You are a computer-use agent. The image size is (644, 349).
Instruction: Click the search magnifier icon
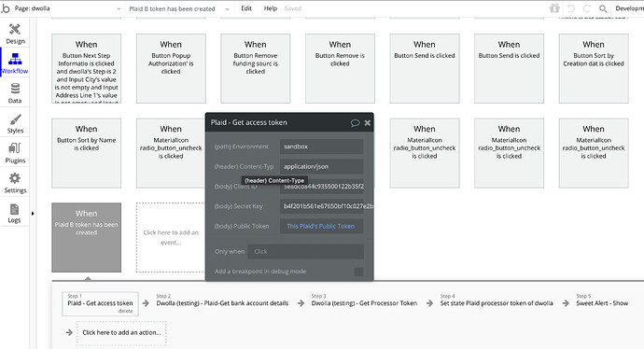click(x=603, y=8)
